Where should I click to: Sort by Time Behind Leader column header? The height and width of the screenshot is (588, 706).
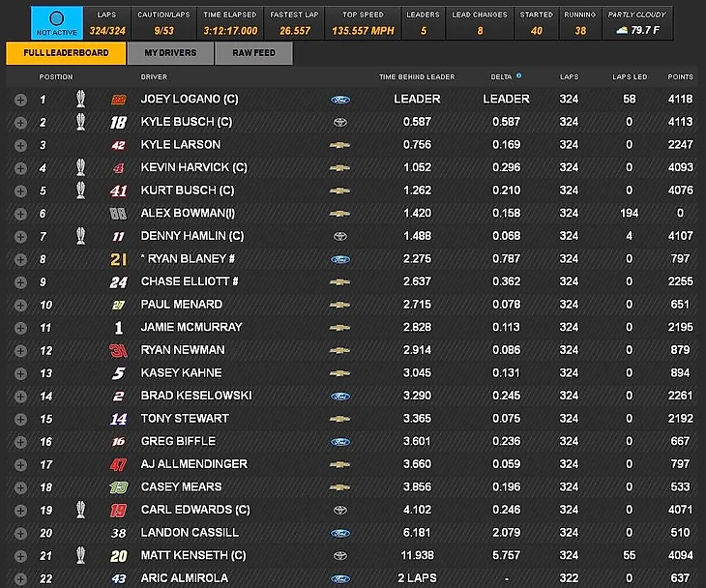pyautogui.click(x=417, y=76)
